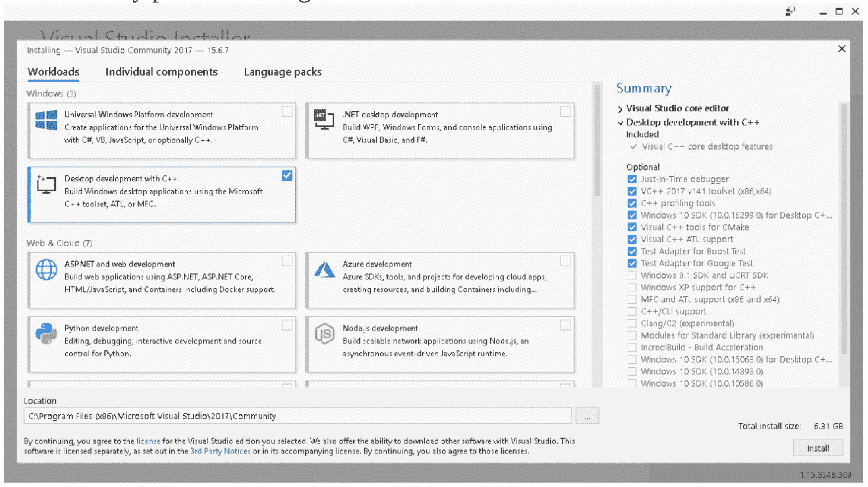Screen dimensions: 868x487
Task: Uncheck the Desktop development with C++ workload
Action: tap(287, 176)
